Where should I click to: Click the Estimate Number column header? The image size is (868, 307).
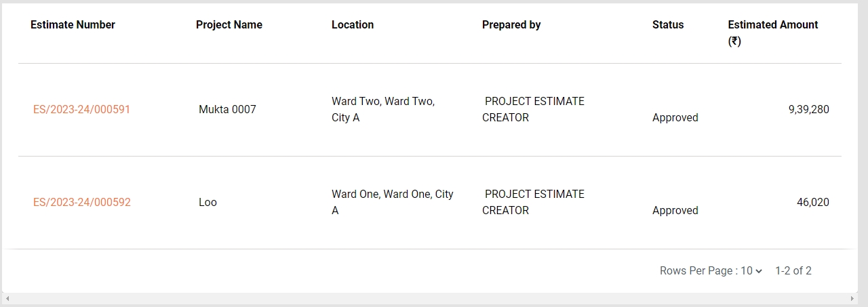pos(73,25)
